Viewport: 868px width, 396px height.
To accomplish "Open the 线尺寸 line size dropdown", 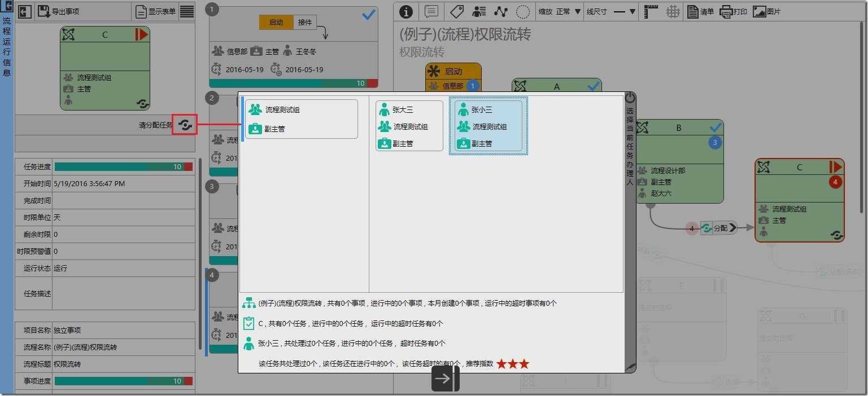I will coord(611,11).
